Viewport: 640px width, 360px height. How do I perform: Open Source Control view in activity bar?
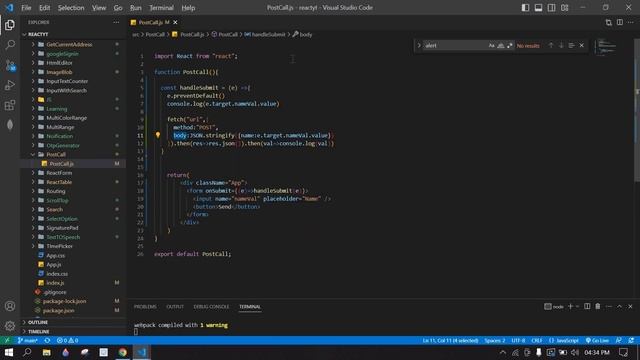coord(10,65)
